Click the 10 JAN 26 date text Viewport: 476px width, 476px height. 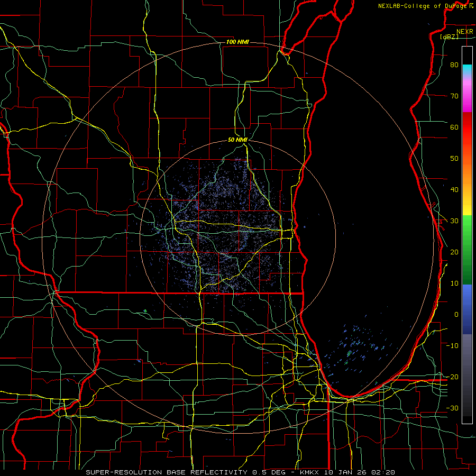pyautogui.click(x=345, y=472)
